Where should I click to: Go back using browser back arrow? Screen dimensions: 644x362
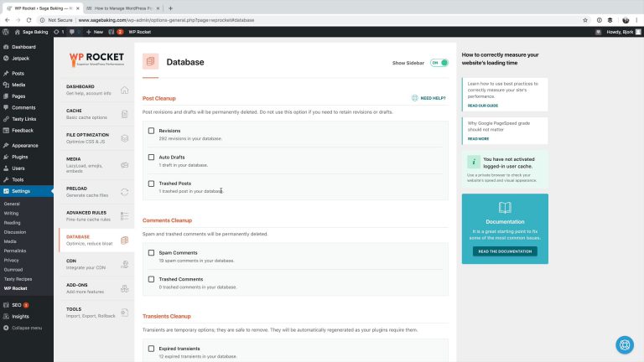tap(8, 20)
